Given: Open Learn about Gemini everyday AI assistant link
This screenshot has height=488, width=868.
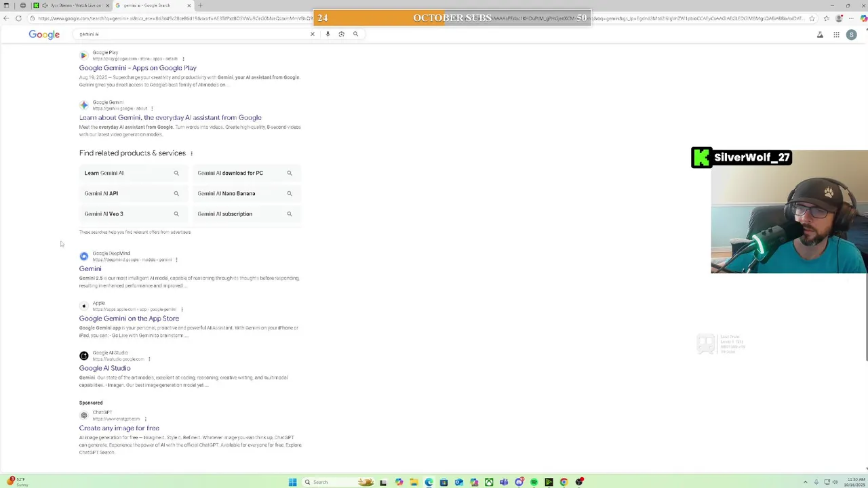Looking at the screenshot, I should [x=170, y=117].
